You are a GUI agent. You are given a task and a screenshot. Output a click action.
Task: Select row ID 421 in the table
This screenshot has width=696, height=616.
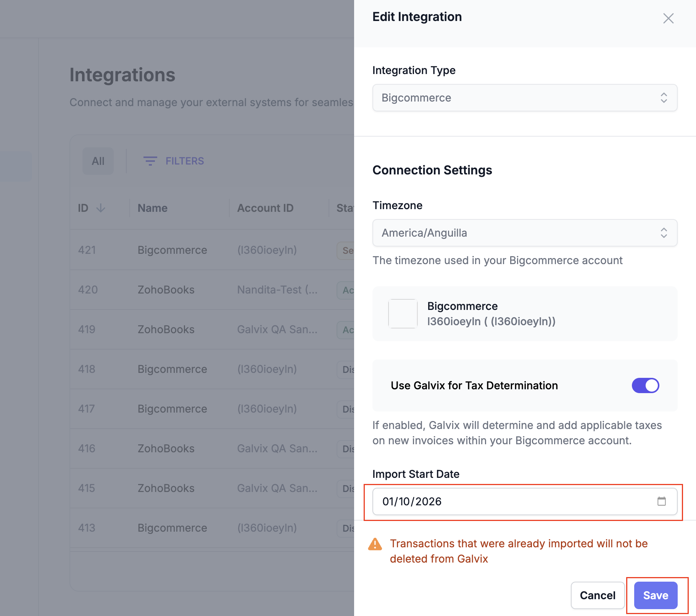[87, 250]
